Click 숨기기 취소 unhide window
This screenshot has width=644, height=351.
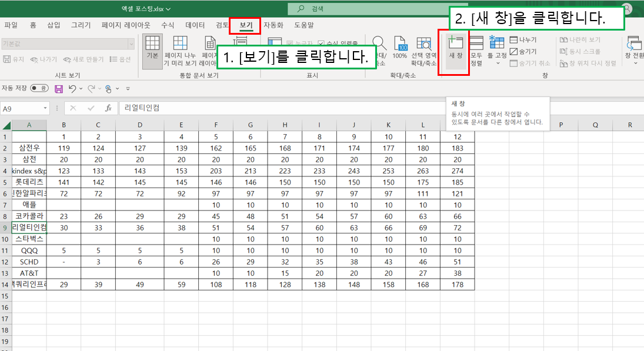coord(530,63)
